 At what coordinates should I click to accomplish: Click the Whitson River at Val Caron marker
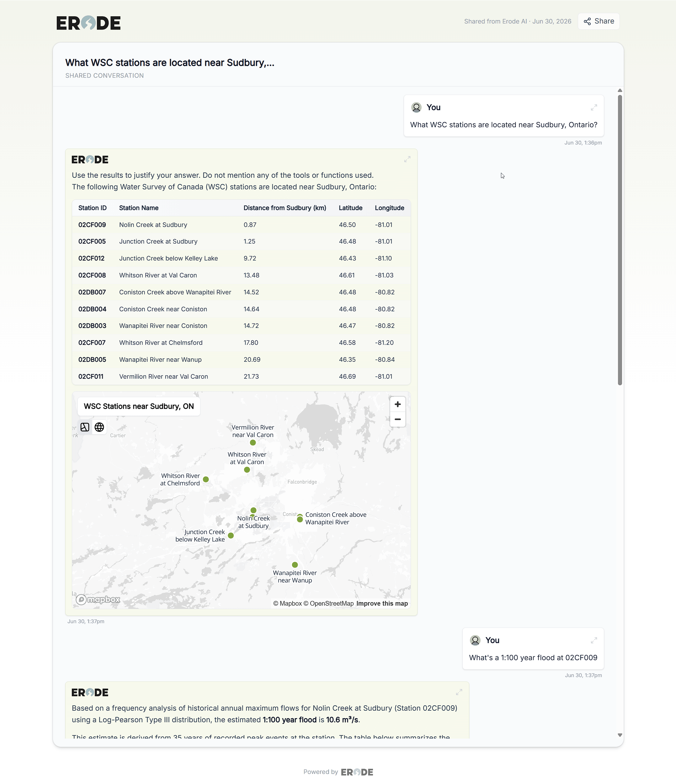247,470
